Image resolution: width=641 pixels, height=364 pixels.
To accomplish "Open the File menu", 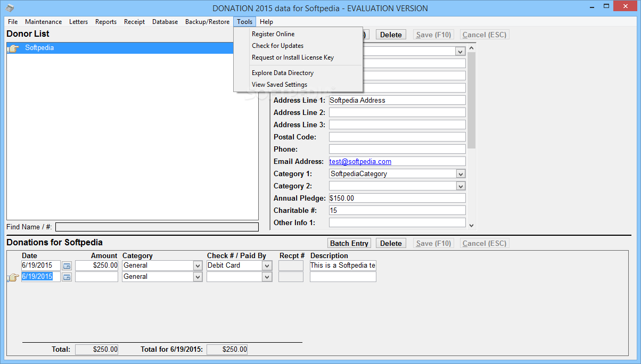I will pyautogui.click(x=13, y=22).
